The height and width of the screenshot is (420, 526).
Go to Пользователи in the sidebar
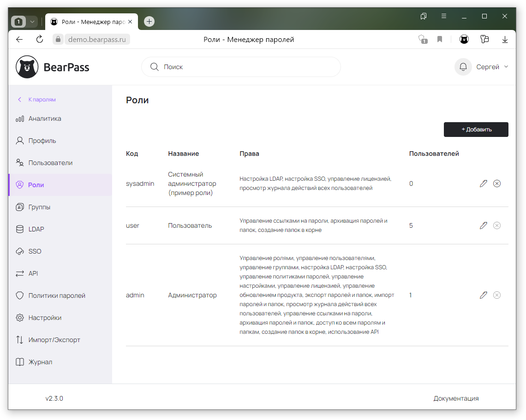coord(50,163)
